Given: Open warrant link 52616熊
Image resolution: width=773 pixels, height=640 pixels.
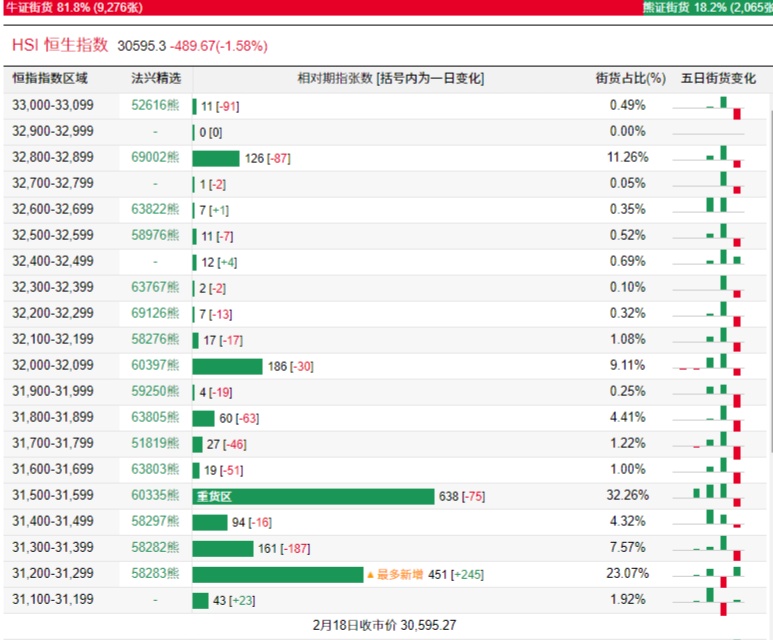Looking at the screenshot, I should pyautogui.click(x=155, y=105).
